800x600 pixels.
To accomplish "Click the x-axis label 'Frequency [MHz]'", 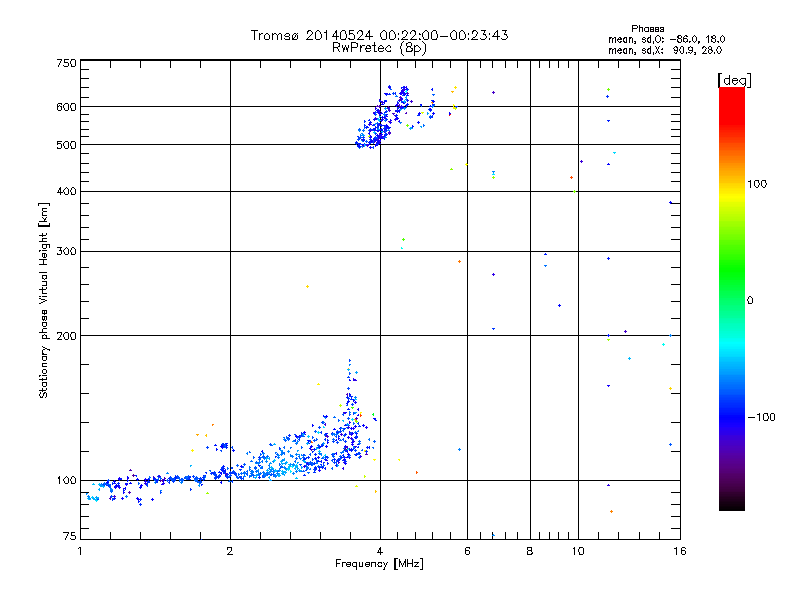I will click(x=379, y=564).
